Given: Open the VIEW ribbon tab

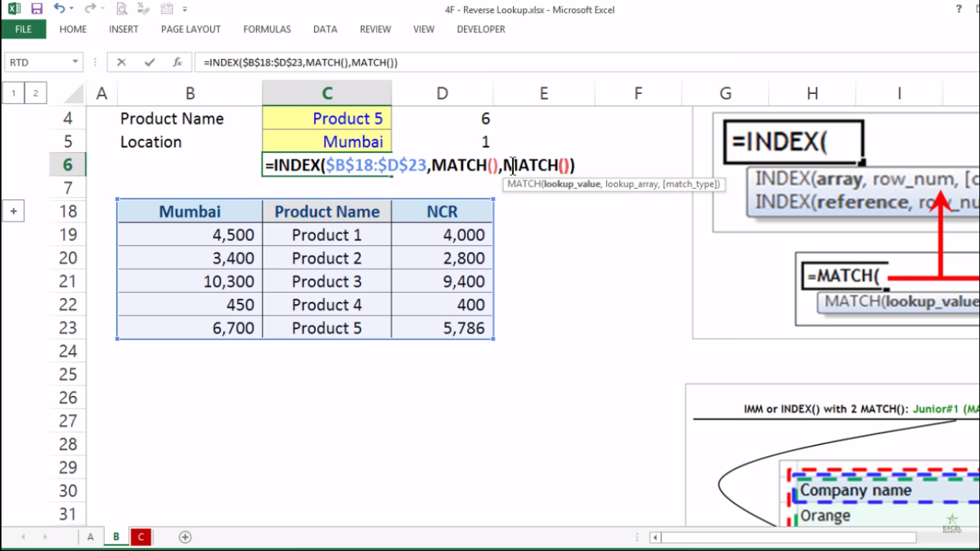Looking at the screenshot, I should (x=424, y=29).
